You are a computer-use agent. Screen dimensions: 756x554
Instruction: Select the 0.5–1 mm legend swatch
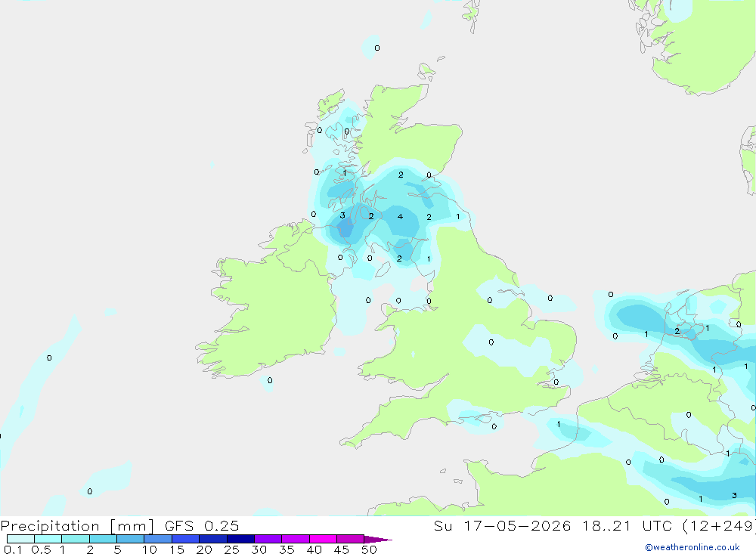pyautogui.click(x=48, y=539)
